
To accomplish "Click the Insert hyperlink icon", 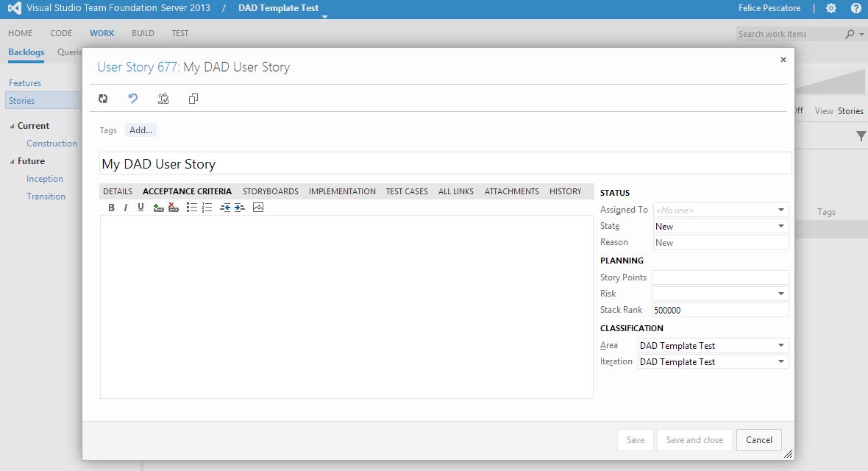I will (158, 208).
